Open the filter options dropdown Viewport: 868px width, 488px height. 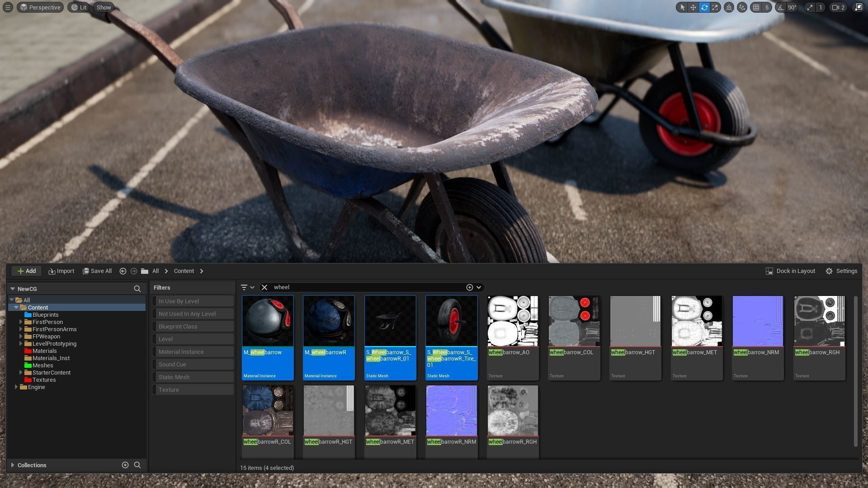(247, 287)
